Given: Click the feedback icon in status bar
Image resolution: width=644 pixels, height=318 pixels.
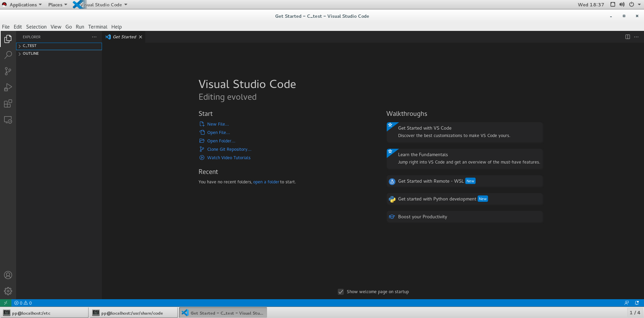Looking at the screenshot, I should [x=627, y=303].
